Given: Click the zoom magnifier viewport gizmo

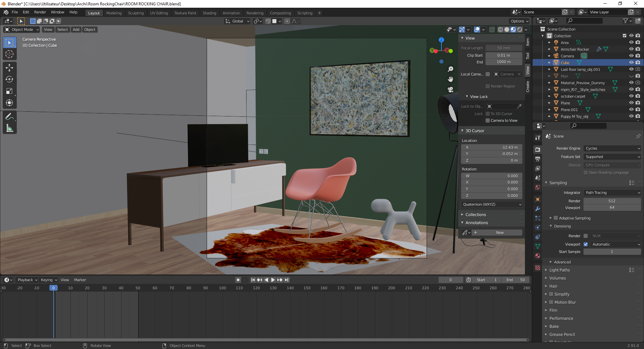Looking at the screenshot, I should pos(450,69).
